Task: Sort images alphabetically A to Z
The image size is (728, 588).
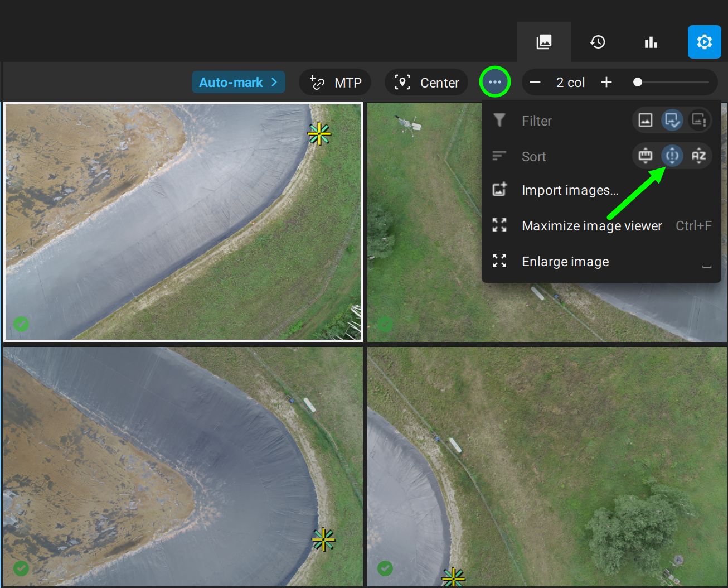Action: 698,156
